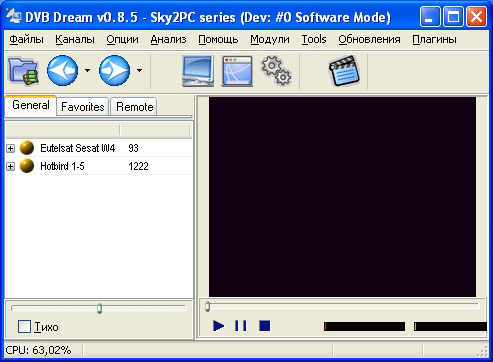The width and height of the screenshot is (493, 362).
Task: Click the monitor display toolbar icon
Action: (x=198, y=71)
